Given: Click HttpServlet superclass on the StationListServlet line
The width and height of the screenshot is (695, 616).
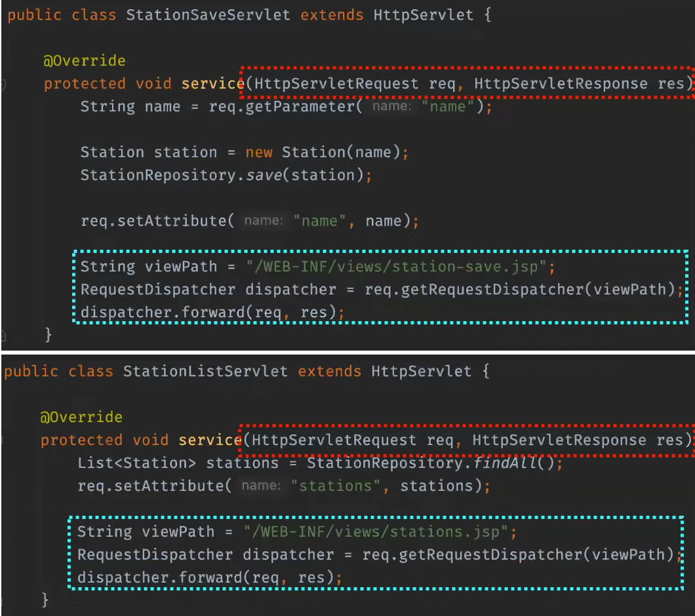Looking at the screenshot, I should [x=421, y=371].
